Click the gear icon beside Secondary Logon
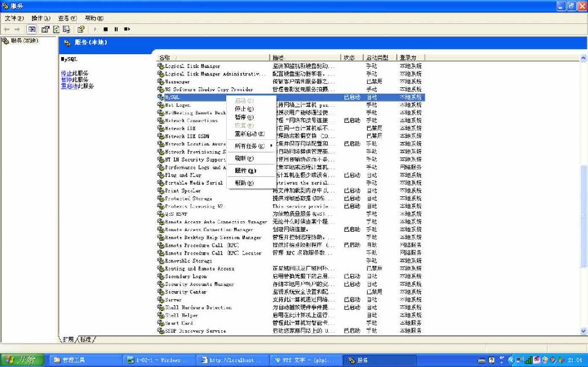588x367 pixels. [160, 276]
